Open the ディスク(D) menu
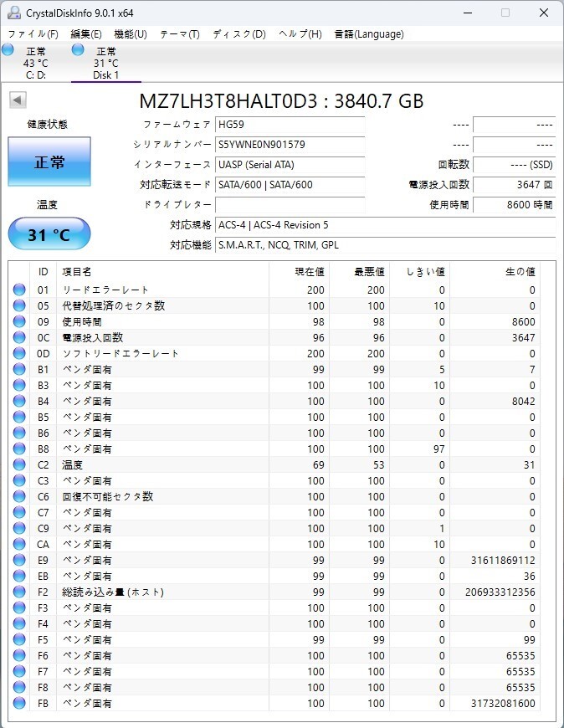The width and height of the screenshot is (564, 728). point(239,34)
